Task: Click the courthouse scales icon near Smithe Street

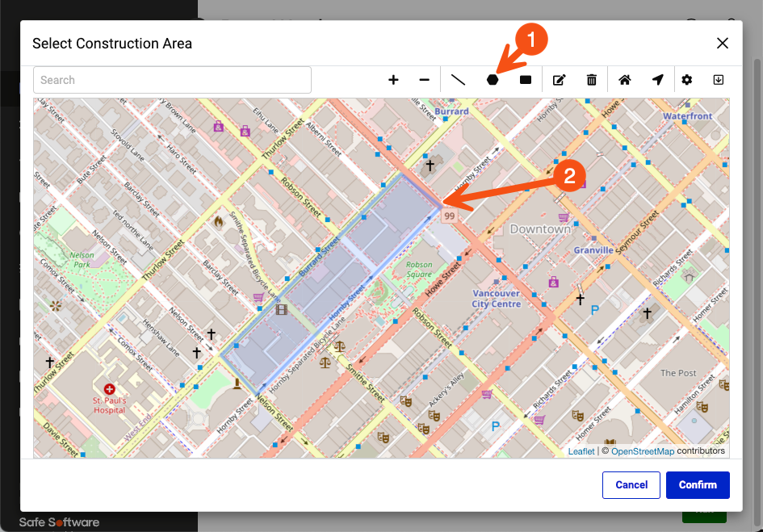Action: click(x=340, y=346)
